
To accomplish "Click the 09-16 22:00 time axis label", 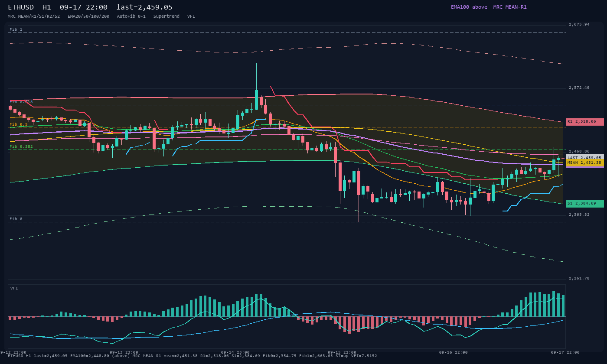I will (454, 352).
